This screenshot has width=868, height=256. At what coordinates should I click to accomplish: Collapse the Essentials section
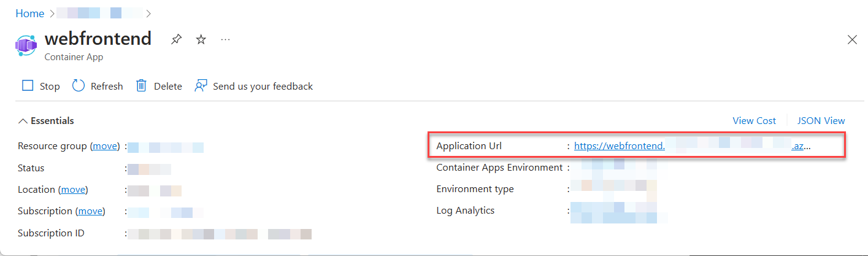pos(23,121)
